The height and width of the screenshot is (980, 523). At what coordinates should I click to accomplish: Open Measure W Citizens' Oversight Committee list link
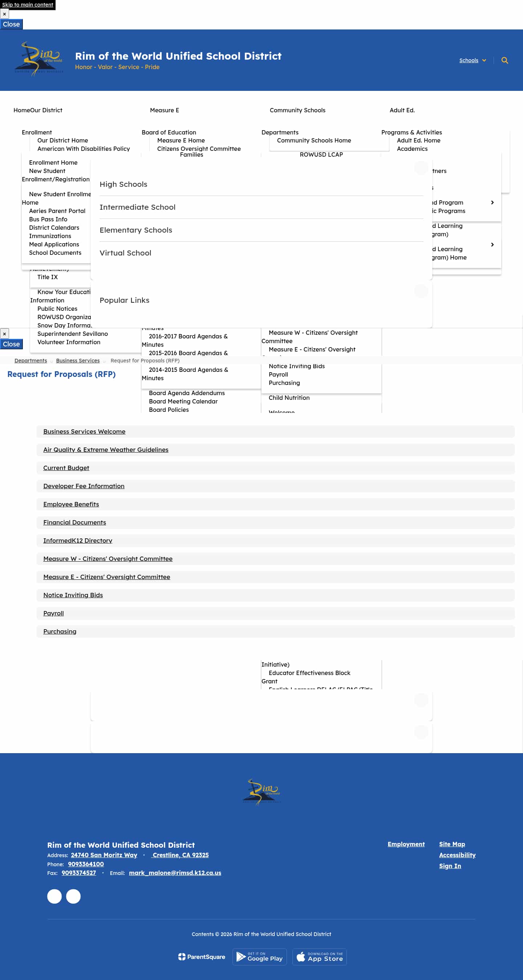[108, 558]
